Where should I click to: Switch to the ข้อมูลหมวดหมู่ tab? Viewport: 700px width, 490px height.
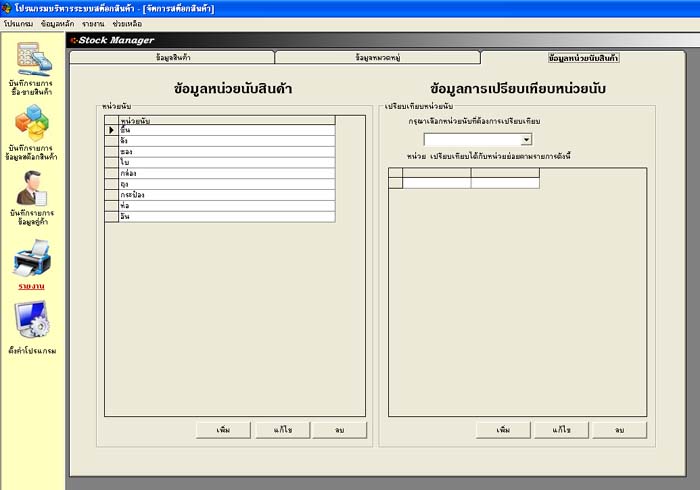[377, 58]
